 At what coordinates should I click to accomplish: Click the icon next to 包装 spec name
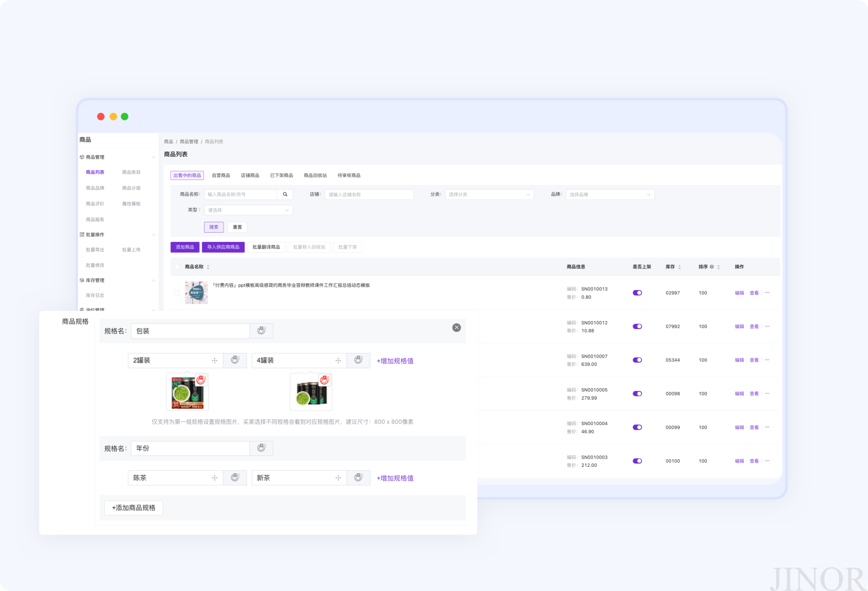click(x=261, y=331)
